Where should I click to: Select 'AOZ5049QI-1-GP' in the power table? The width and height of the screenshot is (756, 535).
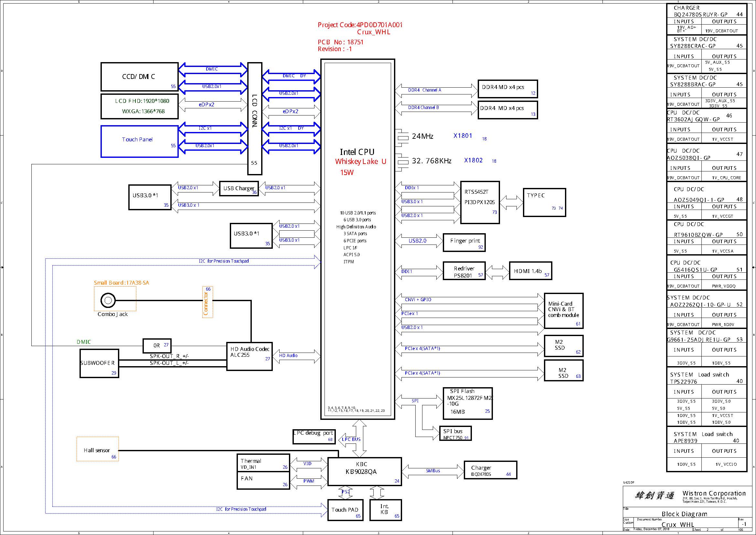[699, 200]
